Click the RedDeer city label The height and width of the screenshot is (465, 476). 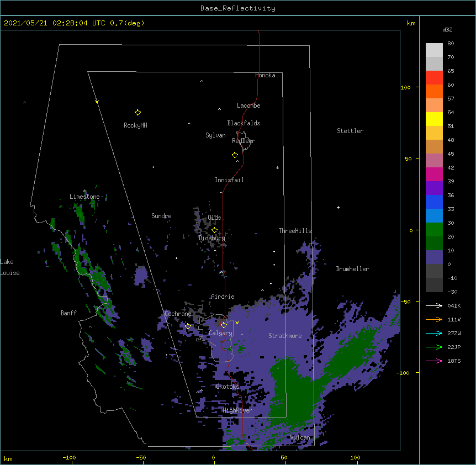(x=244, y=141)
